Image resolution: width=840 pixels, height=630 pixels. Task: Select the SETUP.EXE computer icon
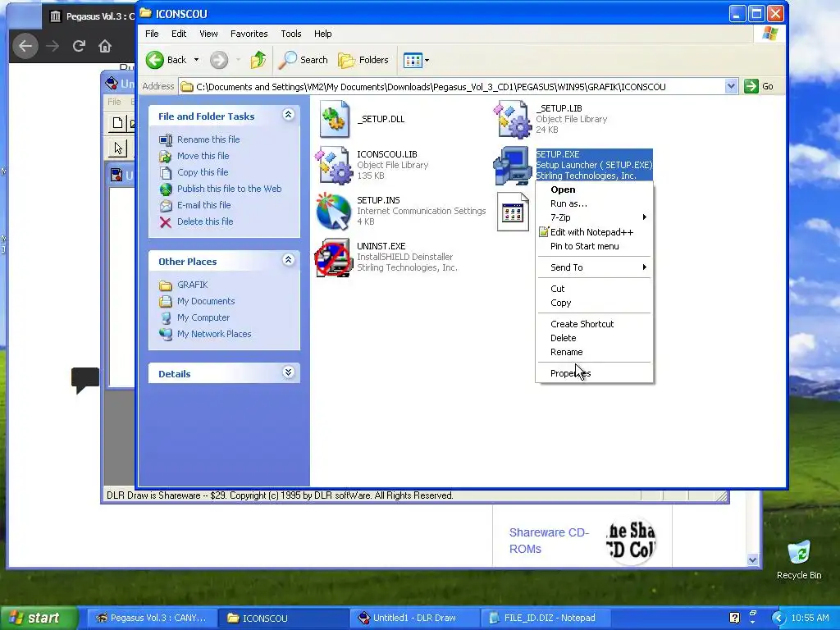pyautogui.click(x=512, y=166)
